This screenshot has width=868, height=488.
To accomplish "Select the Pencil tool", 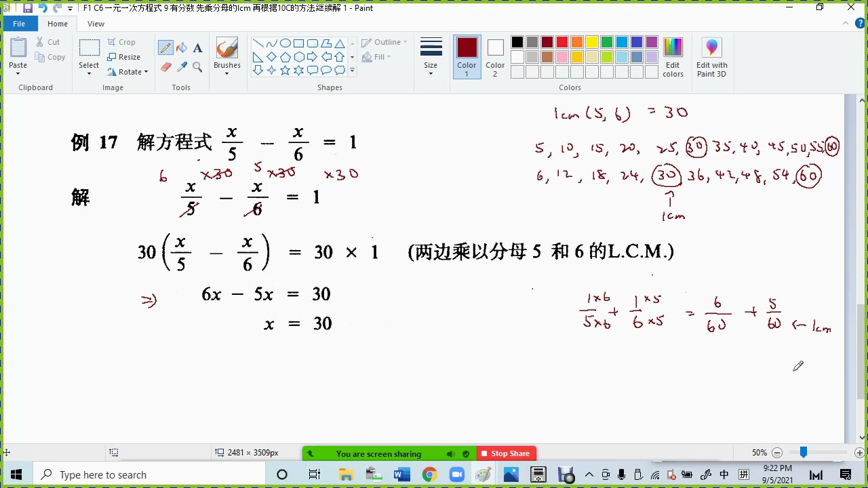I will [x=165, y=47].
